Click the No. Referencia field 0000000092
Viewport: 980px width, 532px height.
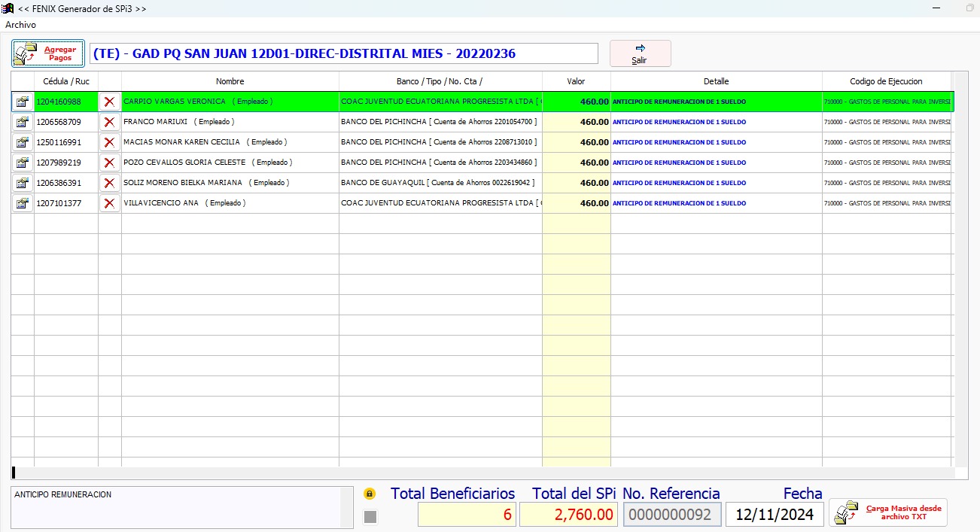click(x=671, y=515)
